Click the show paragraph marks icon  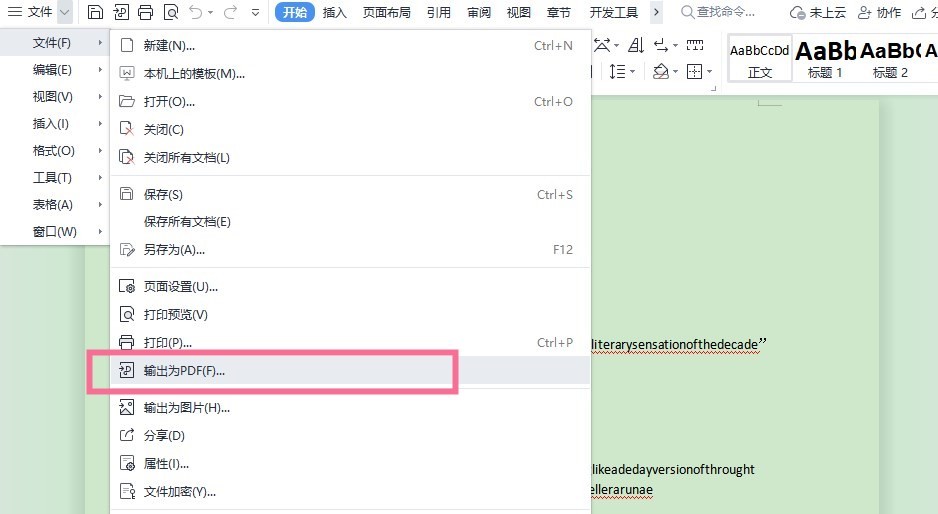coord(662,45)
